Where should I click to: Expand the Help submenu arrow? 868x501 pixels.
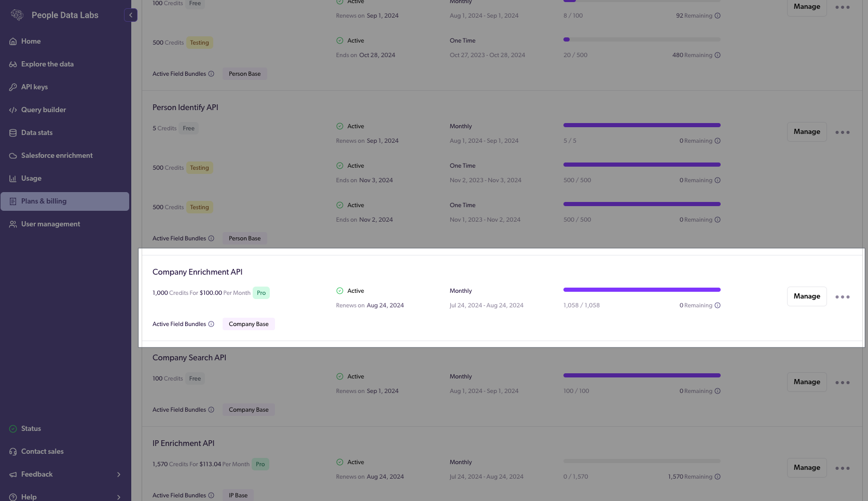(x=119, y=497)
